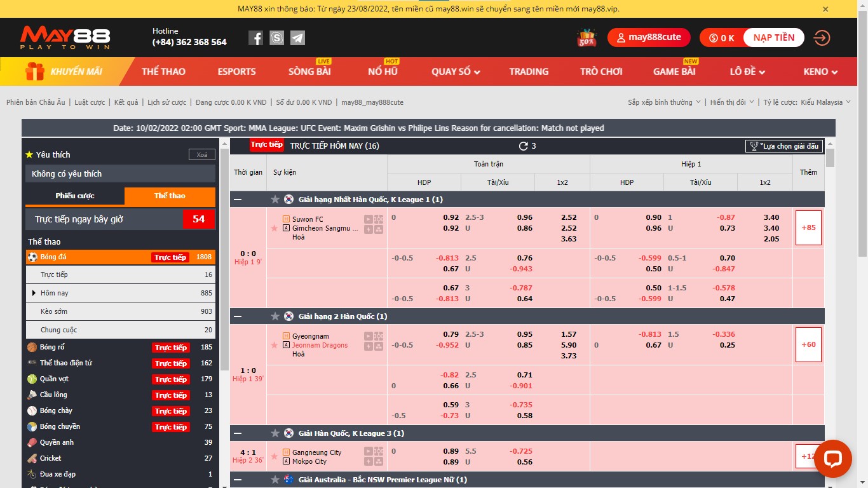The height and width of the screenshot is (488, 868).
Task: Open the Telegram contact icon
Action: click(297, 38)
